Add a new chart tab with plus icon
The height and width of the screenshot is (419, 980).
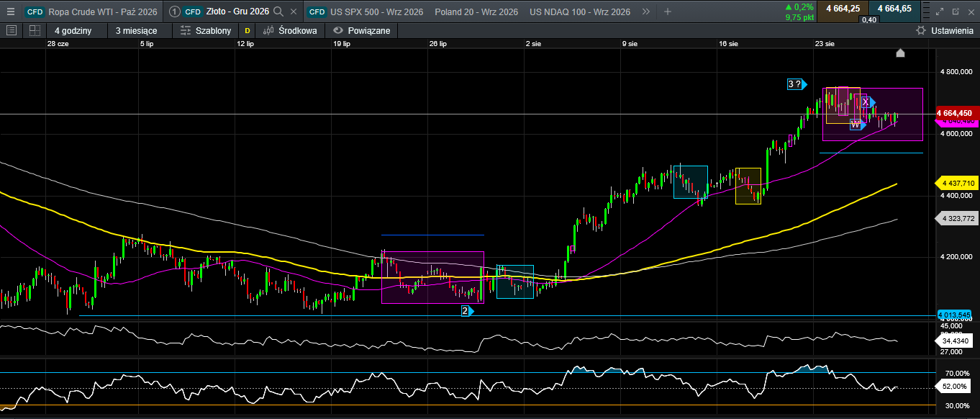click(668, 12)
